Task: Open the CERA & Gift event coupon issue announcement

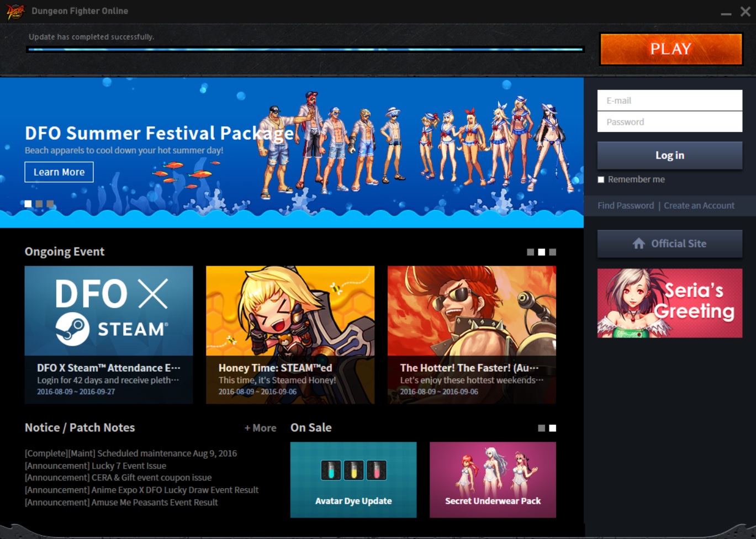Action: click(118, 478)
